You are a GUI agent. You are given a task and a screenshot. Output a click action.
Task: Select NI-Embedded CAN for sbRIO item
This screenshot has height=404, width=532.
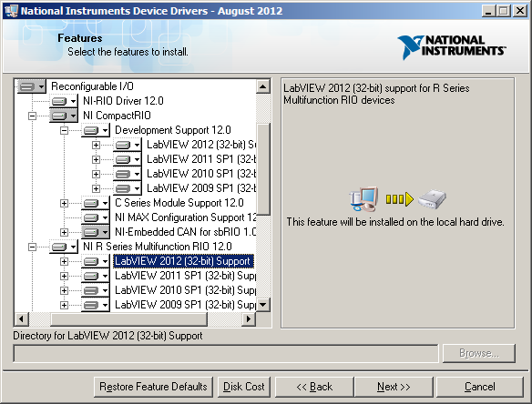tap(185, 232)
